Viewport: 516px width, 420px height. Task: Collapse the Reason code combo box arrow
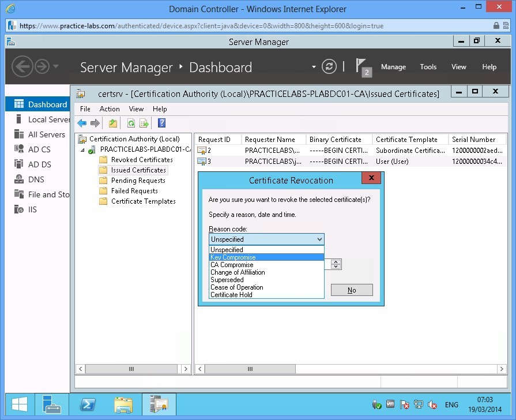tap(319, 239)
